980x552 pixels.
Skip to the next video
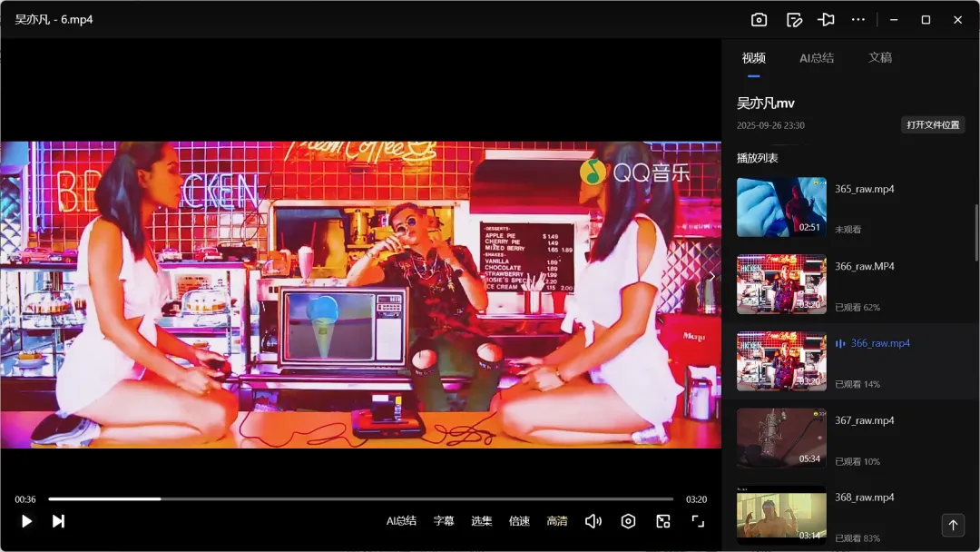point(58,521)
